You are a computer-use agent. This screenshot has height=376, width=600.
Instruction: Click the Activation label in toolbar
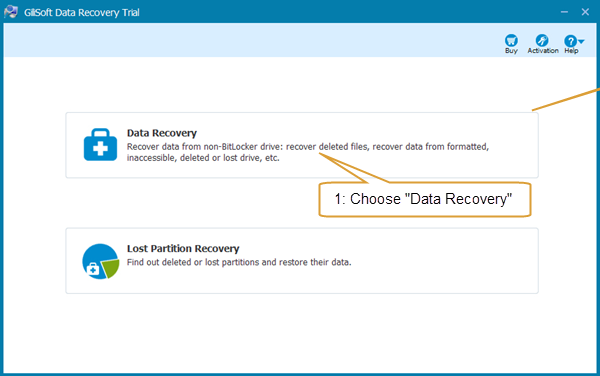(543, 50)
